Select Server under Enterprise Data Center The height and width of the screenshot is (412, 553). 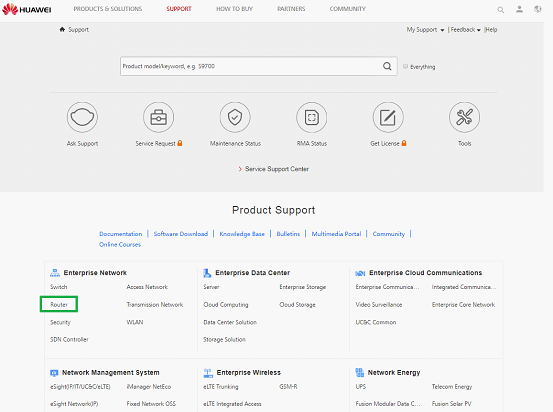(211, 287)
